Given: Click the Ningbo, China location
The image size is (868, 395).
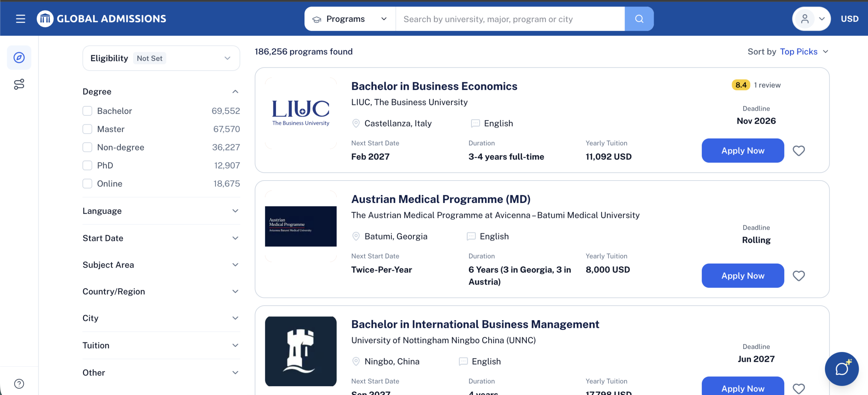Looking at the screenshot, I should 392,362.
